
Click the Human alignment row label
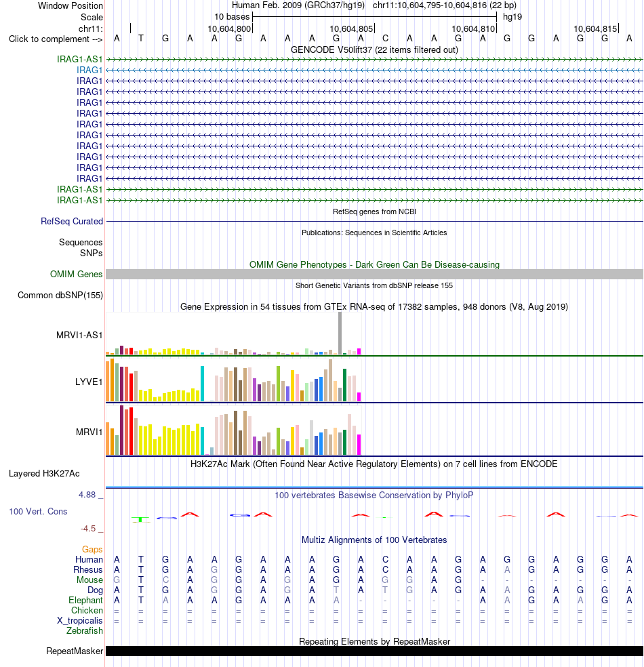[x=89, y=559]
